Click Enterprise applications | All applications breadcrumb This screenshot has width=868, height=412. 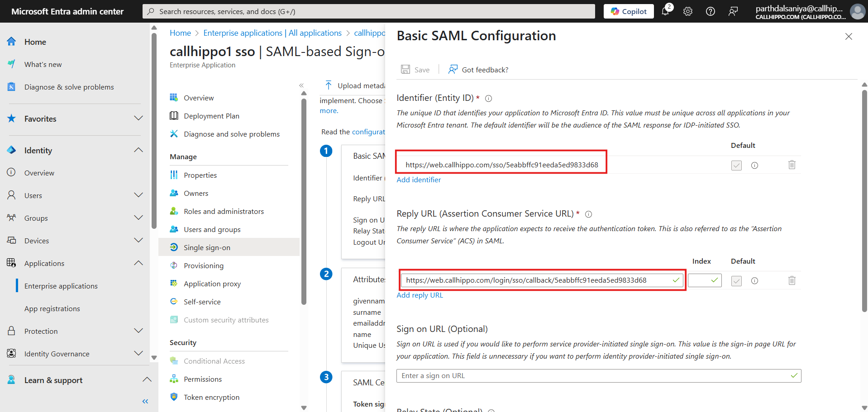click(272, 33)
